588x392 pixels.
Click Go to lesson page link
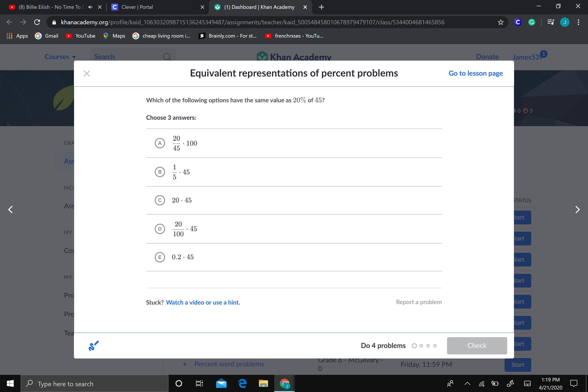[476, 73]
